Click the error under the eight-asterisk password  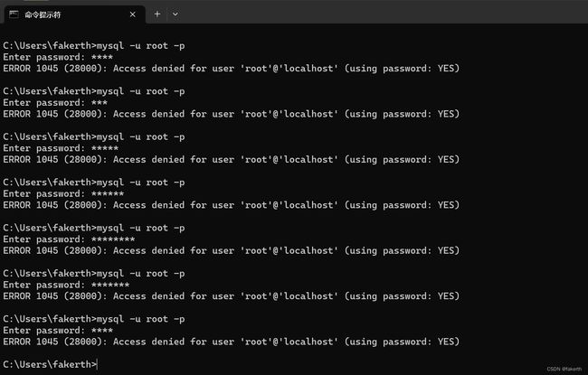(x=231, y=251)
